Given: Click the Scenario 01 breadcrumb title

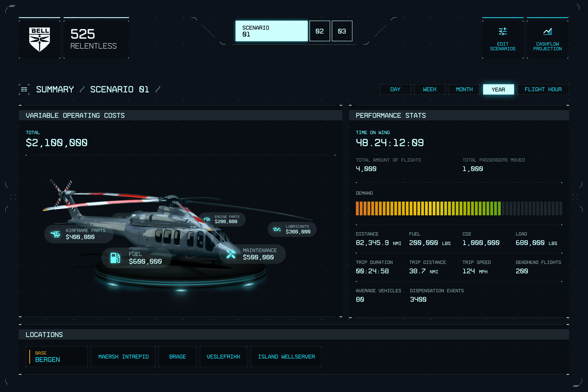Looking at the screenshot, I should pyautogui.click(x=119, y=89).
